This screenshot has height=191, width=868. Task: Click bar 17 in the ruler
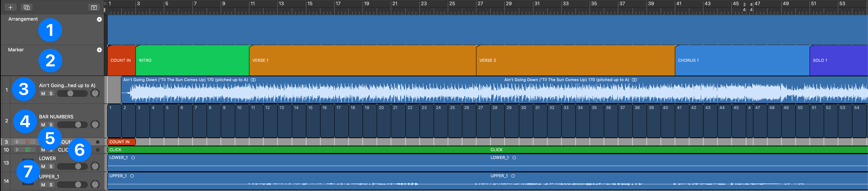tap(338, 4)
